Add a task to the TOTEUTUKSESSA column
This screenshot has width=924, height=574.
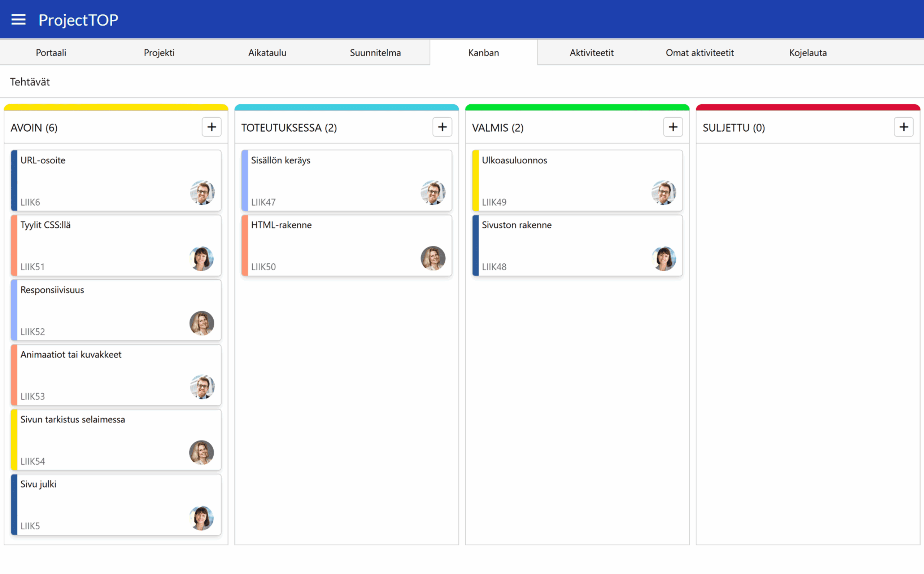pyautogui.click(x=442, y=127)
